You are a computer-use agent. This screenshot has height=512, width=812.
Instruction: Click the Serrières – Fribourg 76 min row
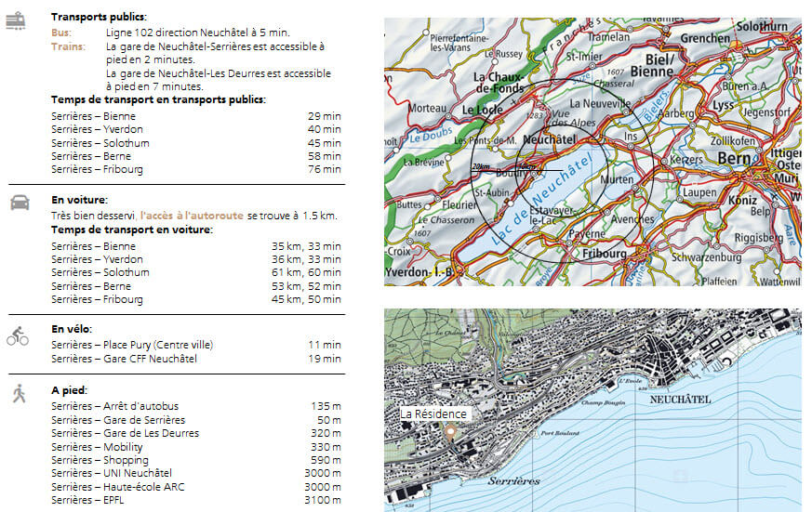(195, 169)
